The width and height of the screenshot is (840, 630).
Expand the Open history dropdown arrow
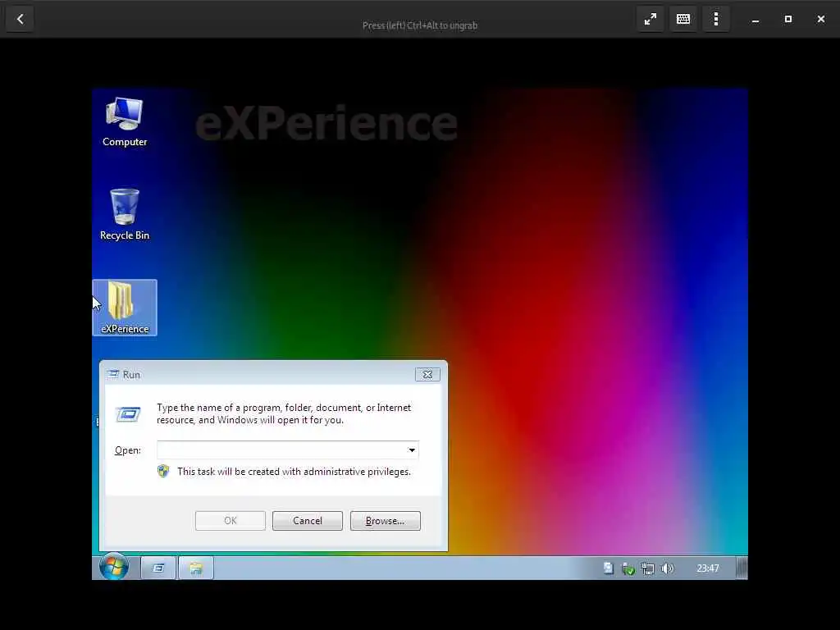click(x=412, y=450)
